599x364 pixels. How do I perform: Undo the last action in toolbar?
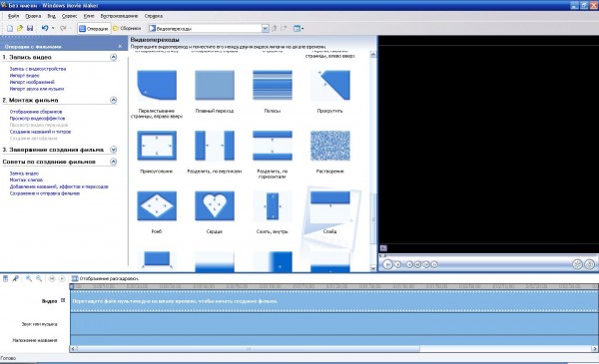pos(45,28)
